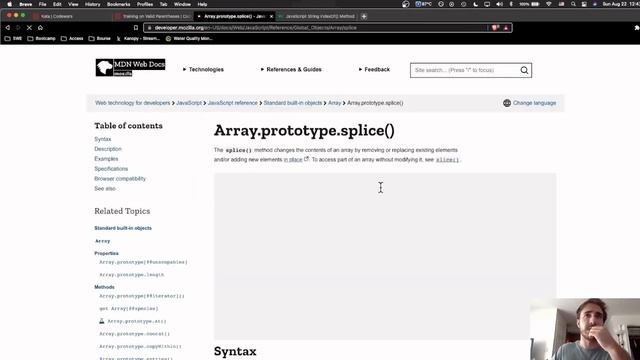The height and width of the screenshot is (360, 640).
Task: Open the Brave Shields lion icon
Action: (x=496, y=28)
